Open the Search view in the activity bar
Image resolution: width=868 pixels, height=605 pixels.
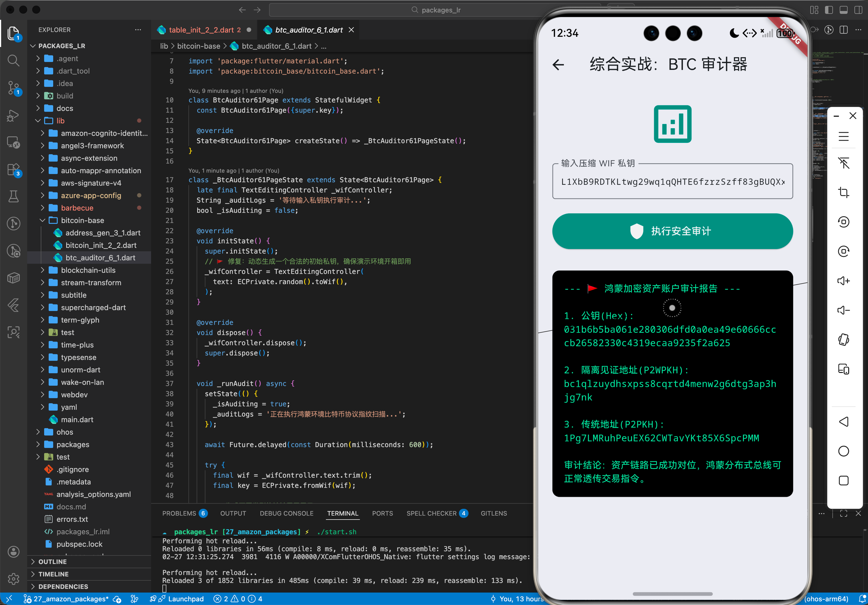pos(13,61)
